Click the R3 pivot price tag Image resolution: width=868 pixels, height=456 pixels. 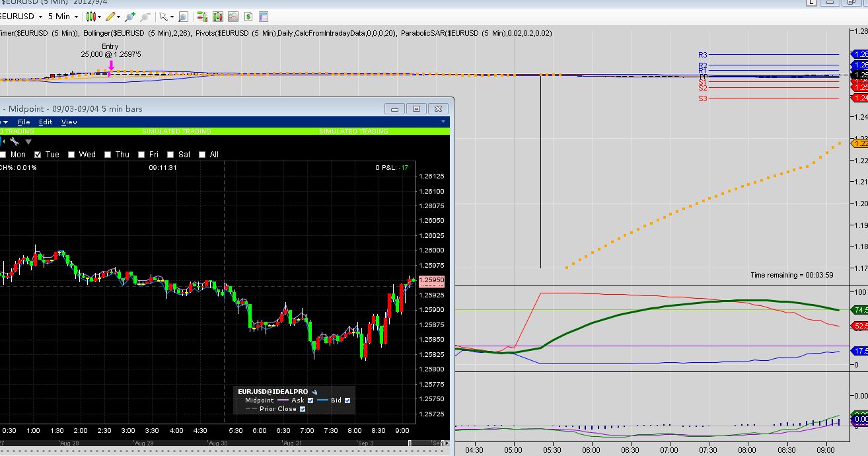[x=859, y=54]
